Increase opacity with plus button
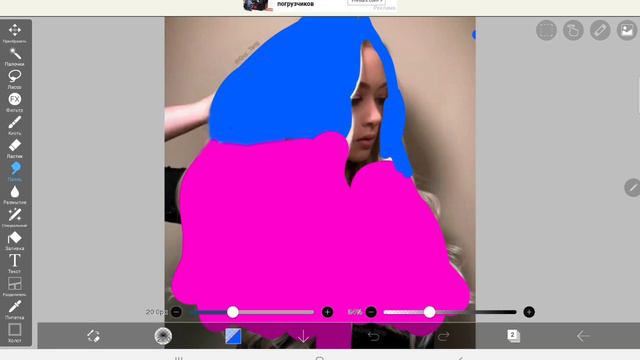Viewport: 640px width, 360px height. click(529, 312)
